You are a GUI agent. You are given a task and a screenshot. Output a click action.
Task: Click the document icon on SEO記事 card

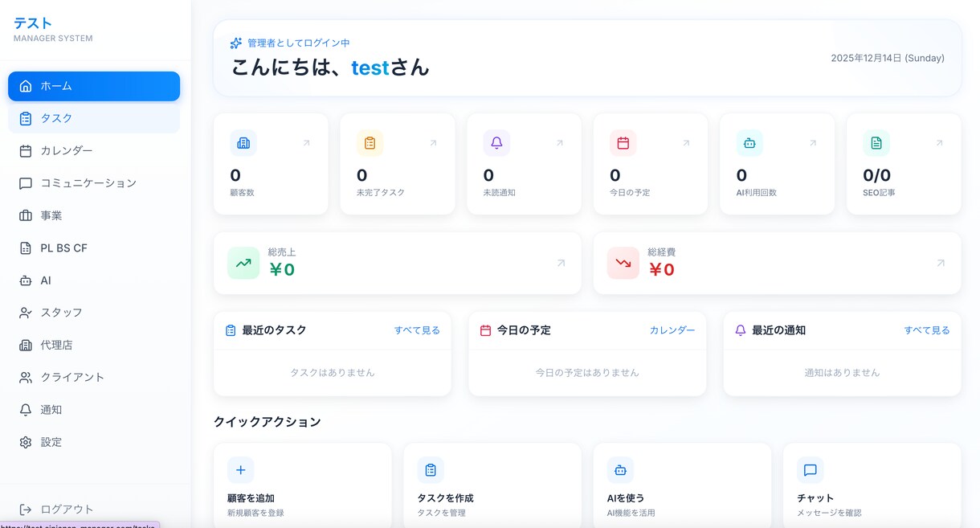tap(876, 143)
